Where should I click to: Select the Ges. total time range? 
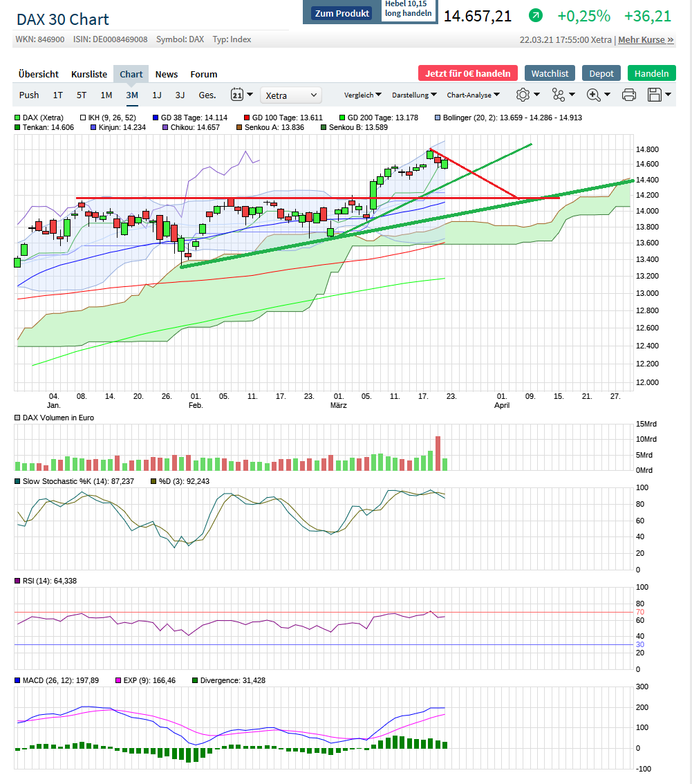(x=207, y=95)
